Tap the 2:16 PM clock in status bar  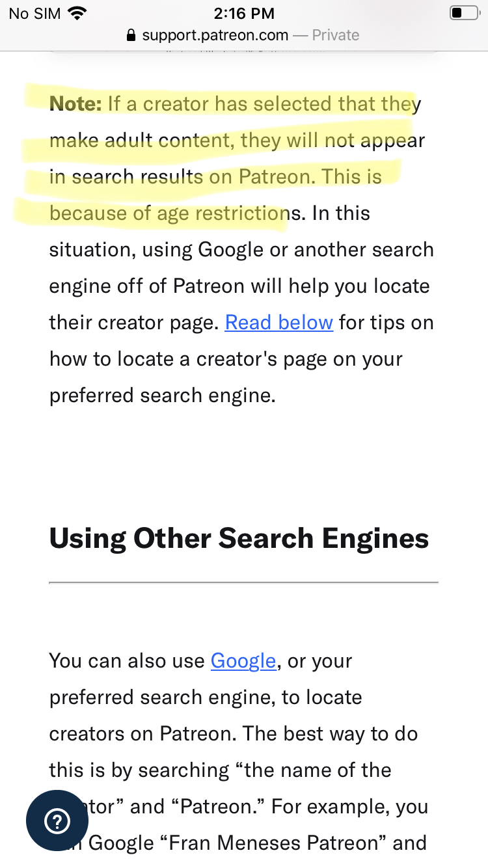[x=244, y=13]
